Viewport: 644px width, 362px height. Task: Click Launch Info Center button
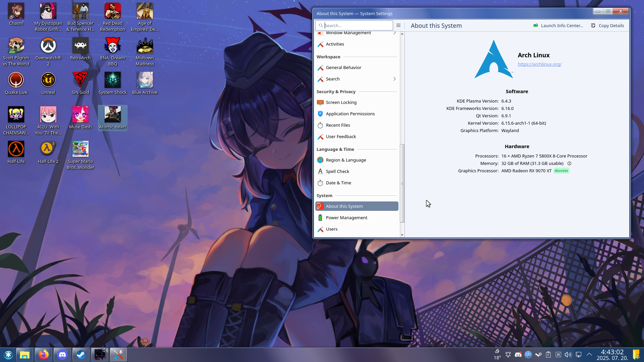[558, 25]
